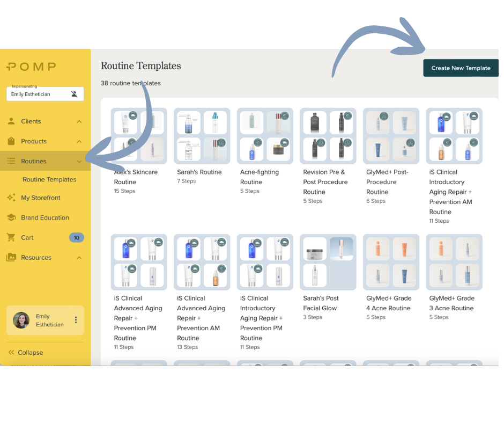This screenshot has height=423, width=504.
Task: Click Emily Esthetician profile avatar
Action: 21,320
